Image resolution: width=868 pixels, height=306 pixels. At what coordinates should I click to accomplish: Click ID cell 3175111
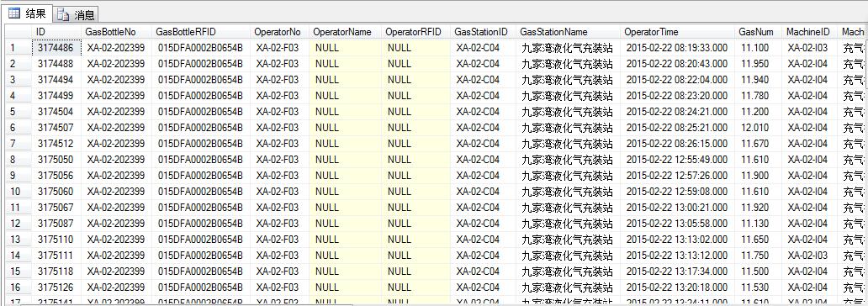tap(57, 256)
